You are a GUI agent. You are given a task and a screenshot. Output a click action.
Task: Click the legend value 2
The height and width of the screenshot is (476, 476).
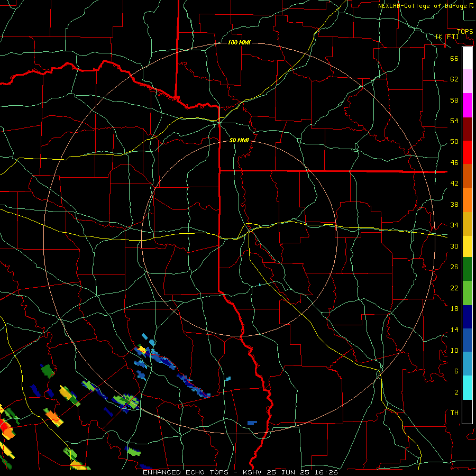(456, 392)
